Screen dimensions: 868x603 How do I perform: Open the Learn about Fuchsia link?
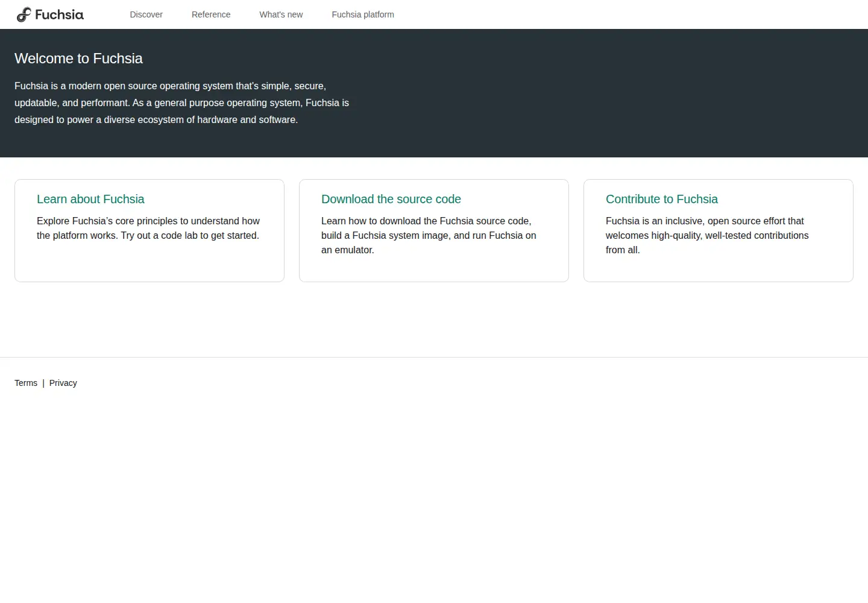(90, 199)
